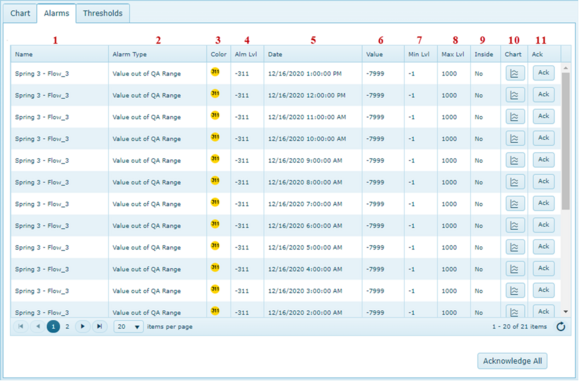This screenshot has width=580, height=390.
Task: Open the items per page dropdown
Action: 128,327
